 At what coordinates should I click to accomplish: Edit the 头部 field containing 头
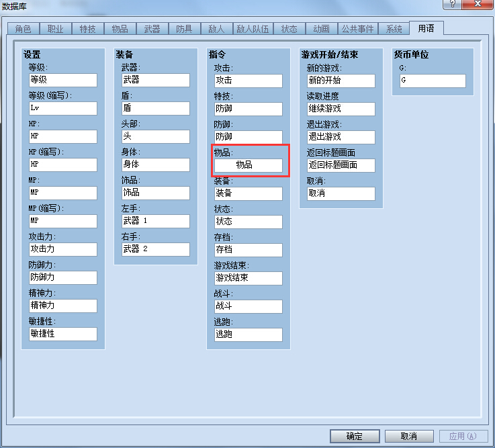(x=156, y=136)
